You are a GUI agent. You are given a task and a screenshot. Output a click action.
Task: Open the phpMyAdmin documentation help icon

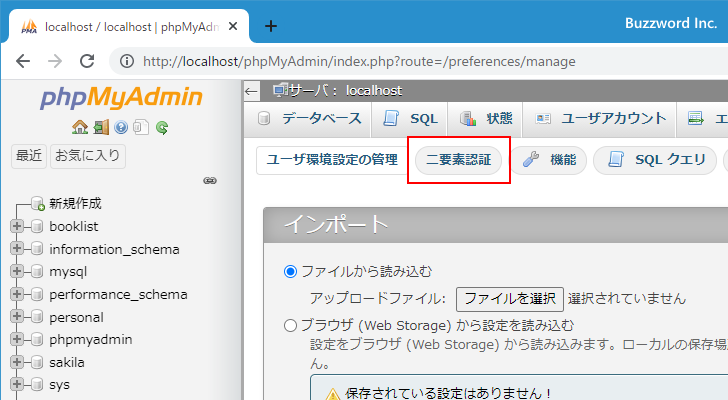(121, 127)
